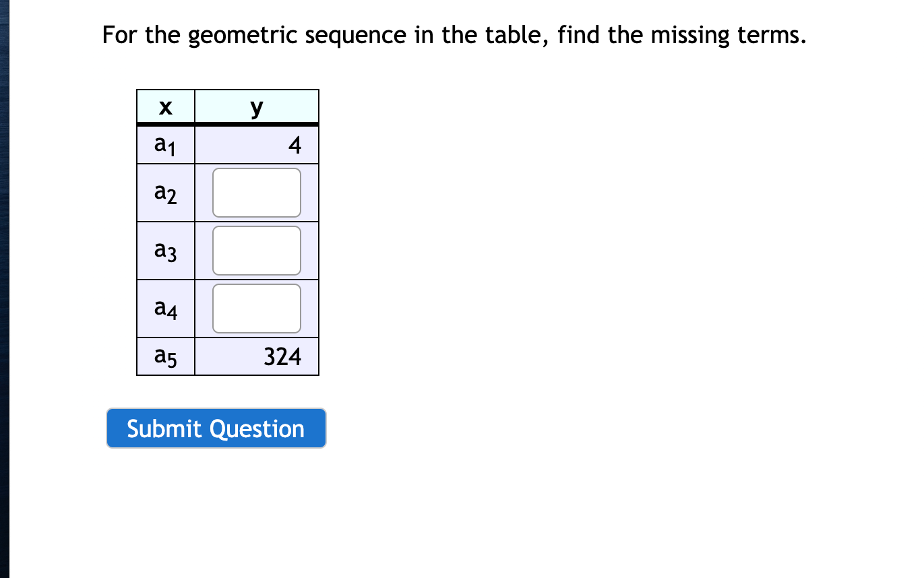Select the a1 row label

click(165, 145)
